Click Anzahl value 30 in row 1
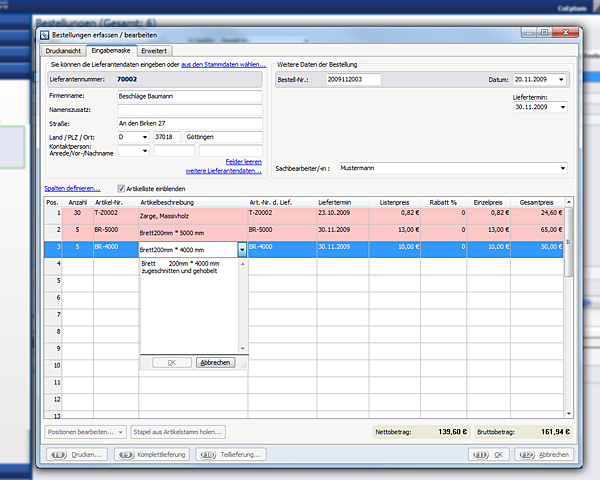600x480 pixels. (x=78, y=216)
